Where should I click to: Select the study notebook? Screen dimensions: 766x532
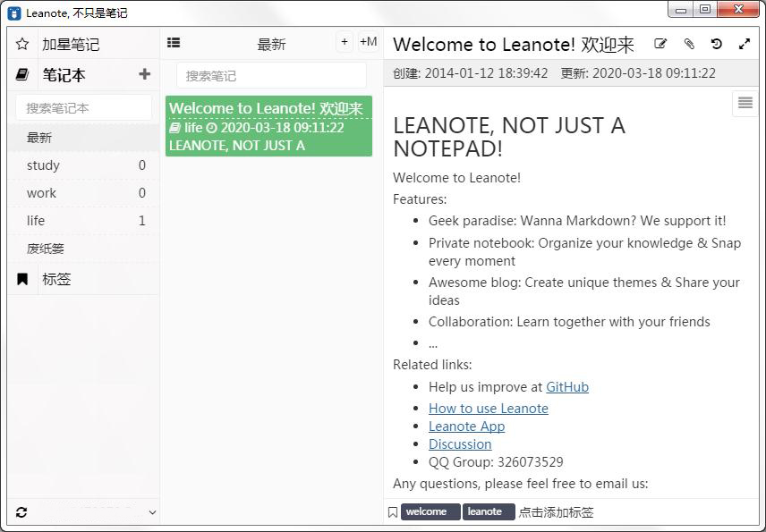(x=43, y=165)
